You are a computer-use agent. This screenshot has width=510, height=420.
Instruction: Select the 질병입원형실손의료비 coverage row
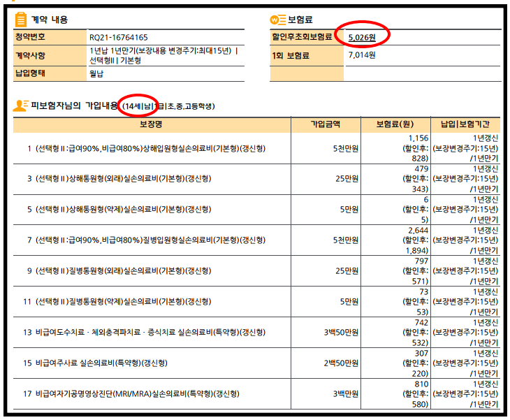(x=150, y=240)
